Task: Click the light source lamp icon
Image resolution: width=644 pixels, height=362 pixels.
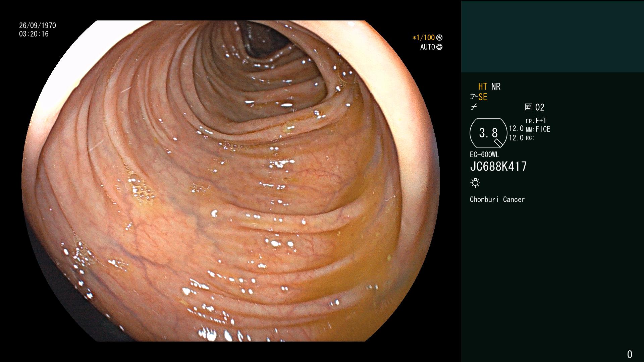Action: (x=475, y=183)
